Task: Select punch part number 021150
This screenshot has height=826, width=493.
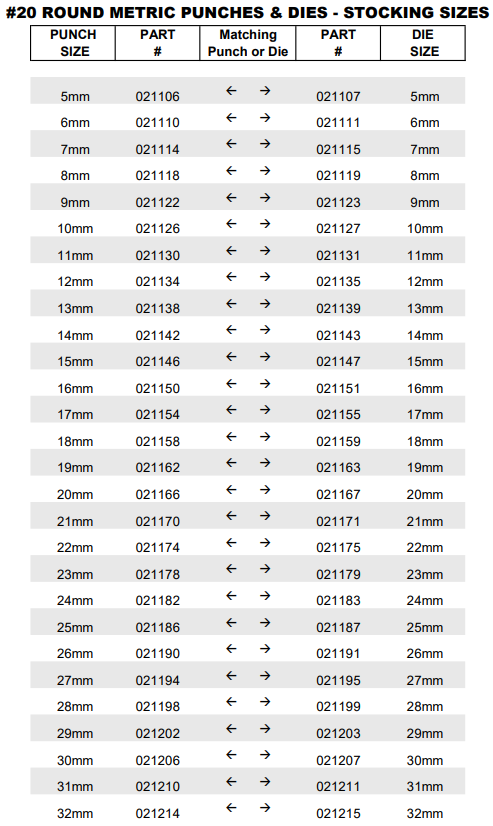Action: pos(157,388)
